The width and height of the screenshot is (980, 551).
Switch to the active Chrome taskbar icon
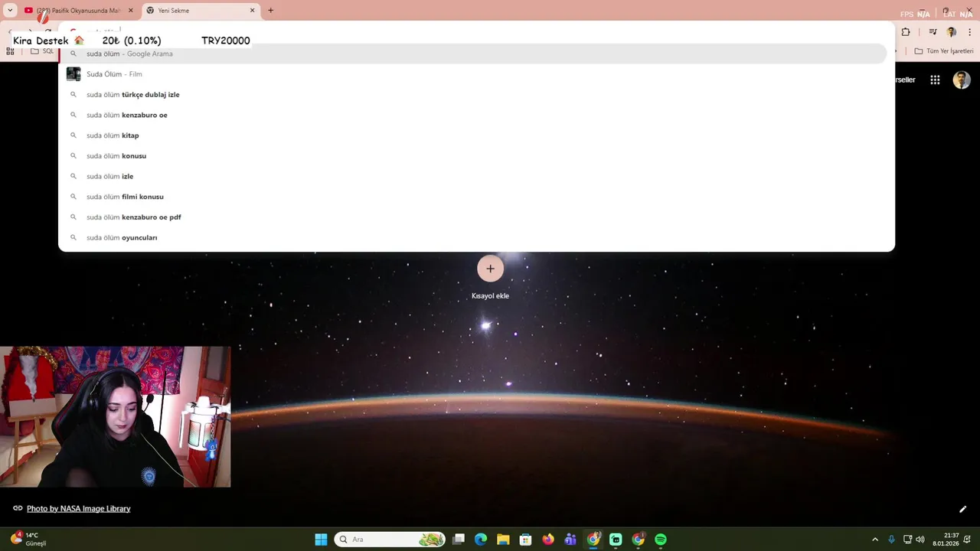click(x=593, y=540)
